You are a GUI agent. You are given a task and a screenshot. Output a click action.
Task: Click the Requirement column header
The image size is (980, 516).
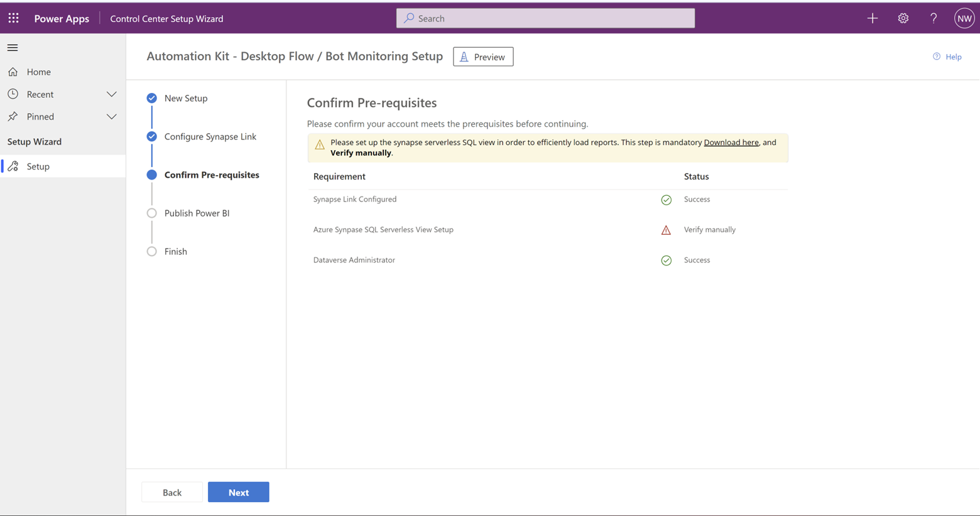(x=339, y=176)
